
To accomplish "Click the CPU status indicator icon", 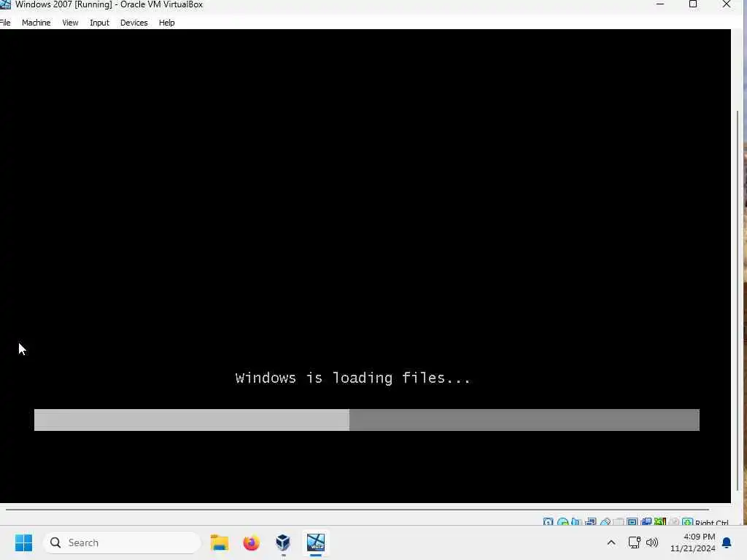I will 659,522.
